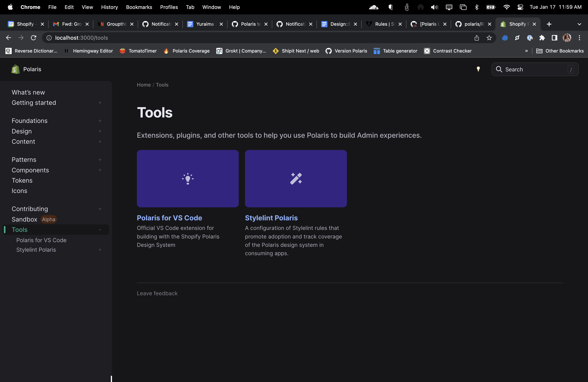The image size is (588, 382).
Task: Click the share page icon in address bar
Action: click(x=477, y=38)
